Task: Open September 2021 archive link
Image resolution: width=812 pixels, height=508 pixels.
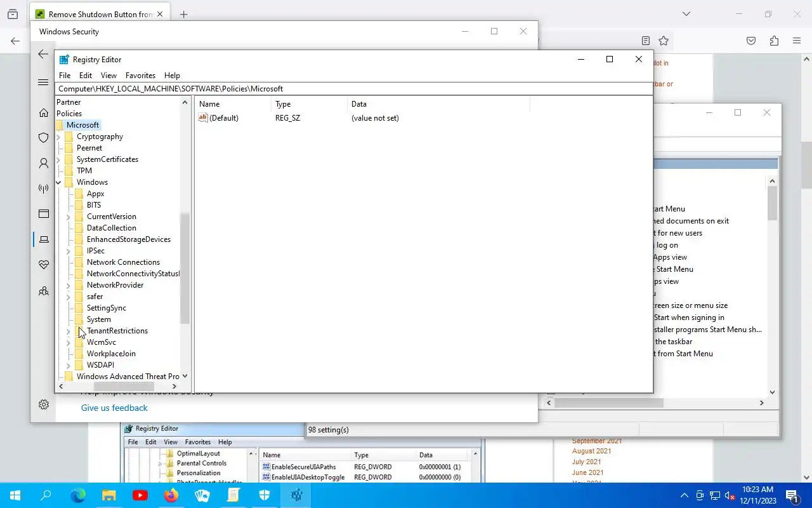Action: point(597,441)
